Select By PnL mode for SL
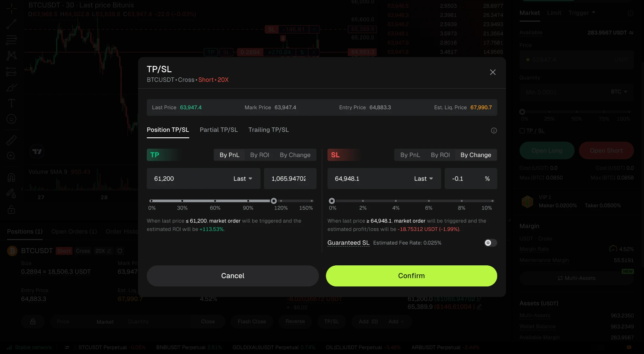 [x=410, y=155]
